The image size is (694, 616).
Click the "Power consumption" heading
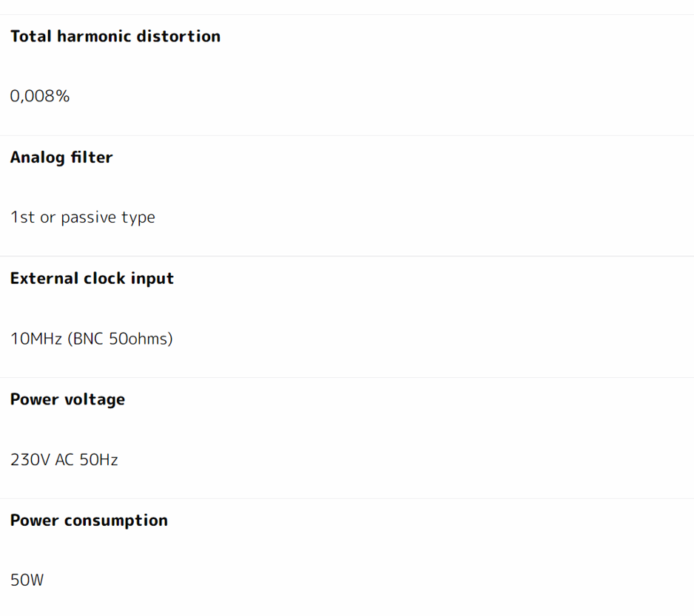click(x=89, y=521)
